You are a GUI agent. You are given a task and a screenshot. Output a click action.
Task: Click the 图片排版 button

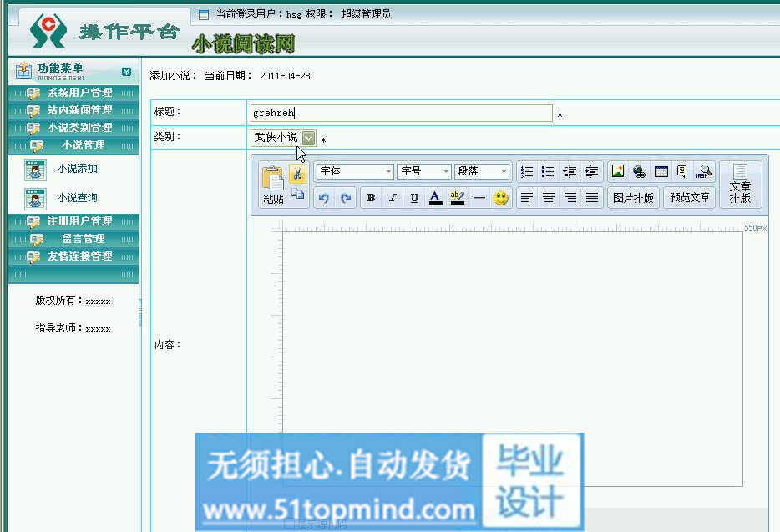pos(633,198)
